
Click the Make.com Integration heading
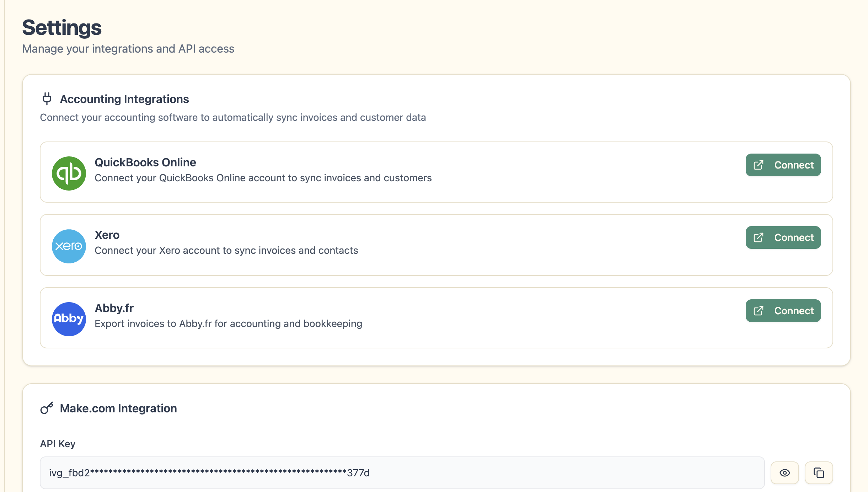[x=118, y=408]
